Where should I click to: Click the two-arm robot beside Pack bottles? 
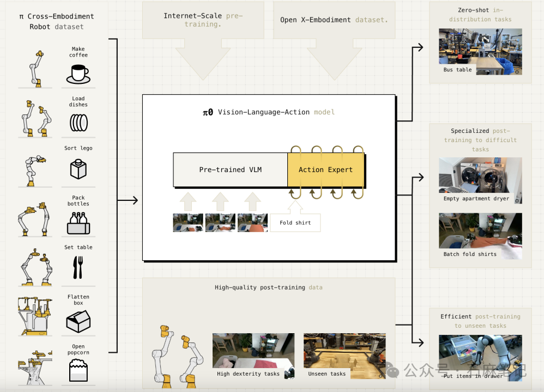34,219
